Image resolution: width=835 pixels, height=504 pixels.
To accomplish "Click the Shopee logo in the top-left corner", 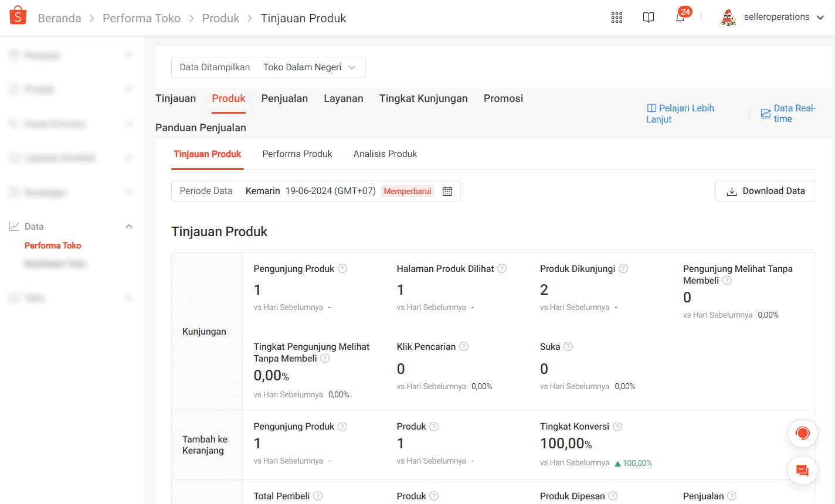I will pos(18,15).
